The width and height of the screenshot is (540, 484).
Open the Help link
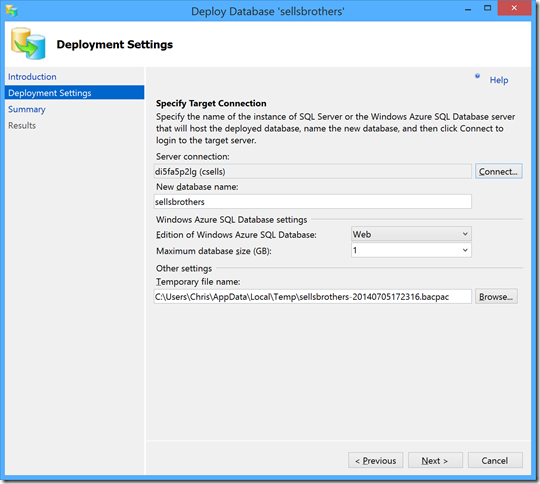click(499, 80)
